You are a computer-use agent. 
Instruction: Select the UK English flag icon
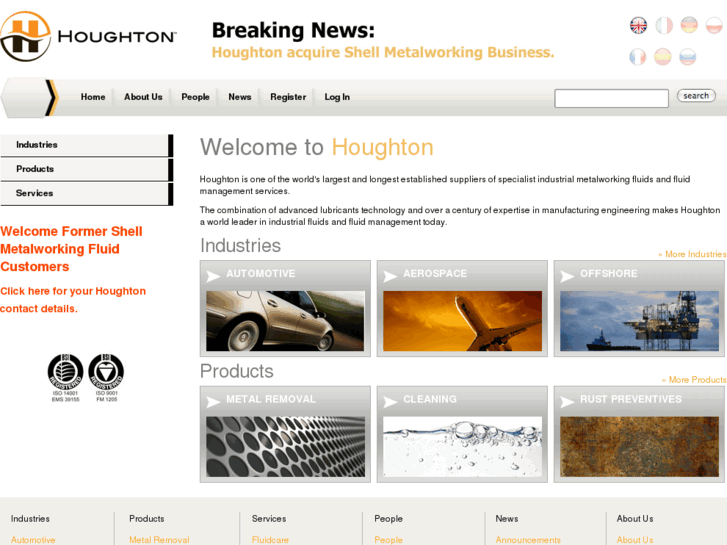[638, 25]
